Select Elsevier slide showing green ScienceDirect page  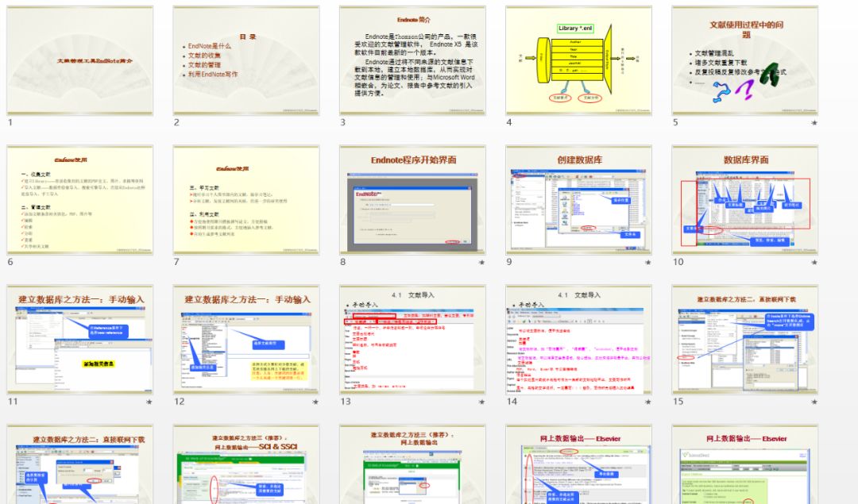pyautogui.click(x=745, y=464)
